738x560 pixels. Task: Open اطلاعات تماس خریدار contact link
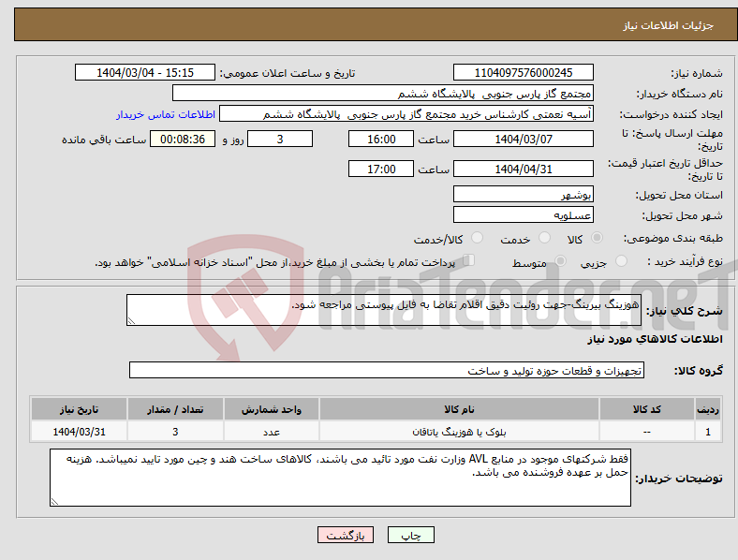166,114
